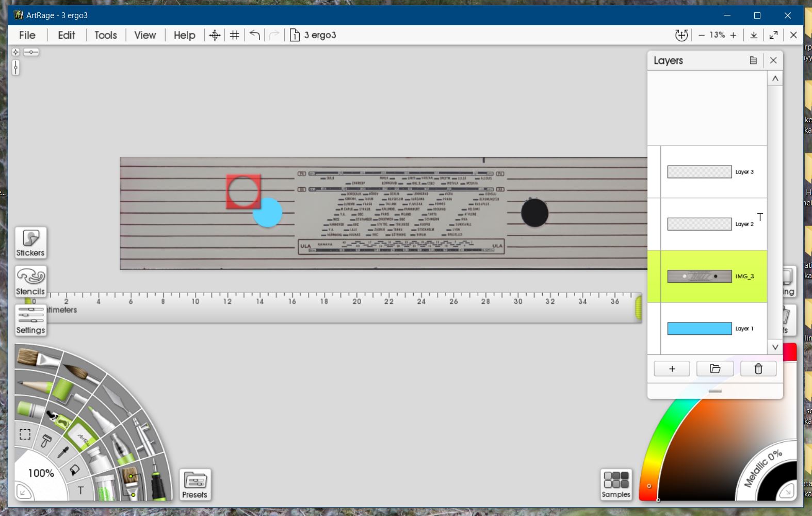Select the highlighted Eraser tool
The image size is (812, 516).
pos(80,434)
